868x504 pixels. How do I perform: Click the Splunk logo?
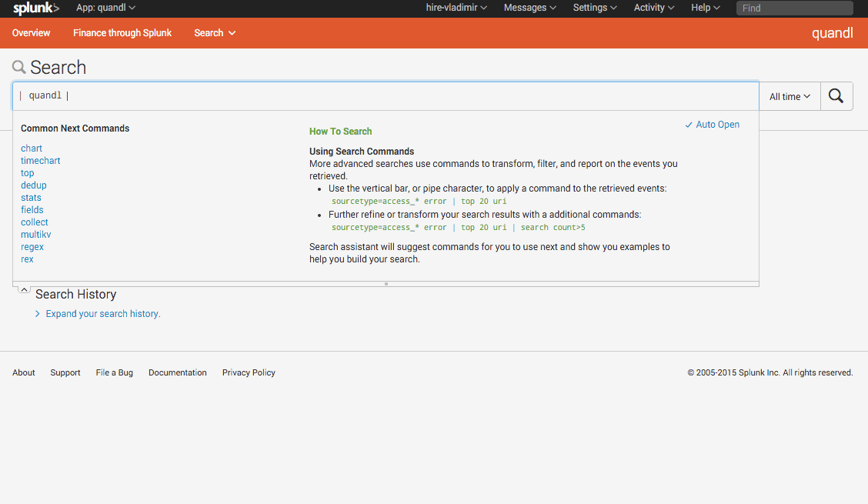pyautogui.click(x=36, y=8)
